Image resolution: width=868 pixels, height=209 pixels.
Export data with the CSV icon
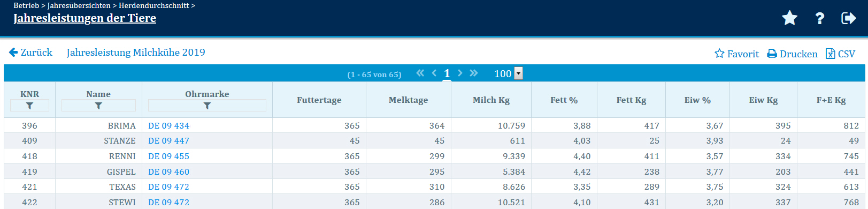point(840,54)
